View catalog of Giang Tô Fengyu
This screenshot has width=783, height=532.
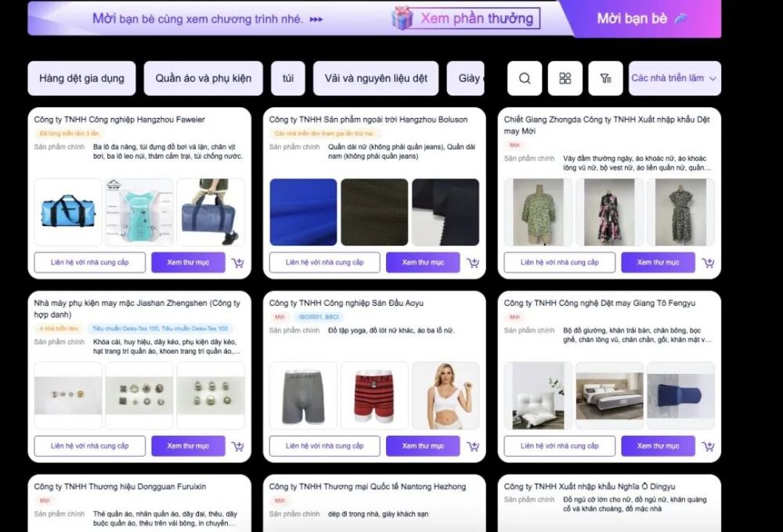(x=659, y=446)
